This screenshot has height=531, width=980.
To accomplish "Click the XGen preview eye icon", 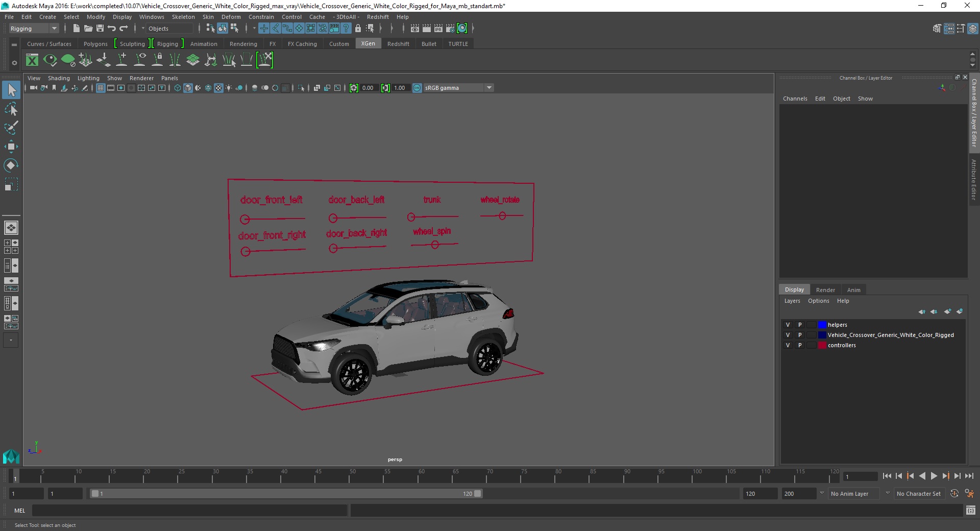I will (x=50, y=60).
